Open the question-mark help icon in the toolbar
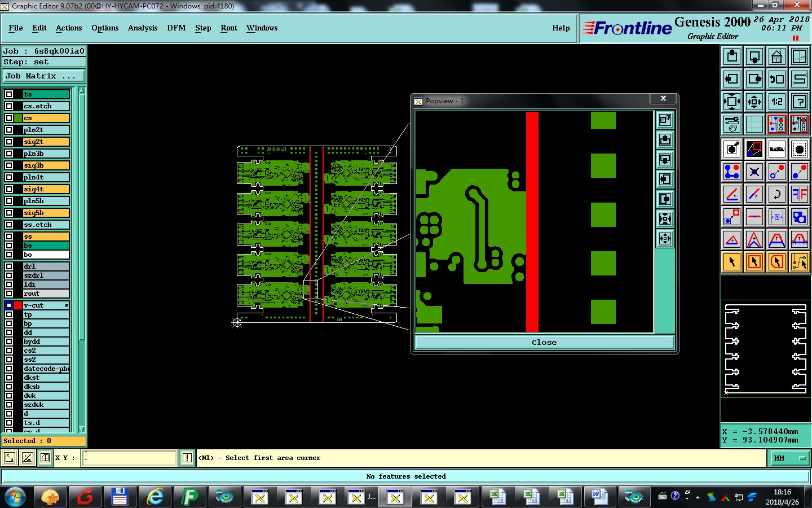Image resolution: width=812 pixels, height=508 pixels. [x=799, y=102]
